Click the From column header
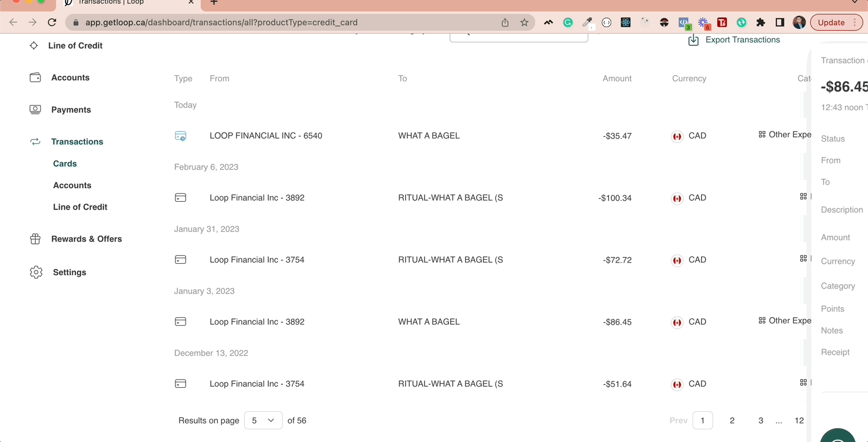 pyautogui.click(x=219, y=79)
